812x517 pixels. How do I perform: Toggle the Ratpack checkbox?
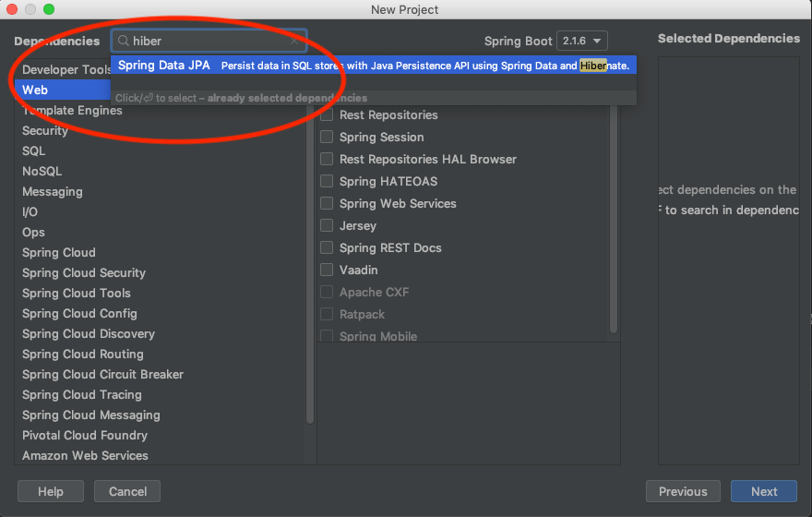point(327,315)
